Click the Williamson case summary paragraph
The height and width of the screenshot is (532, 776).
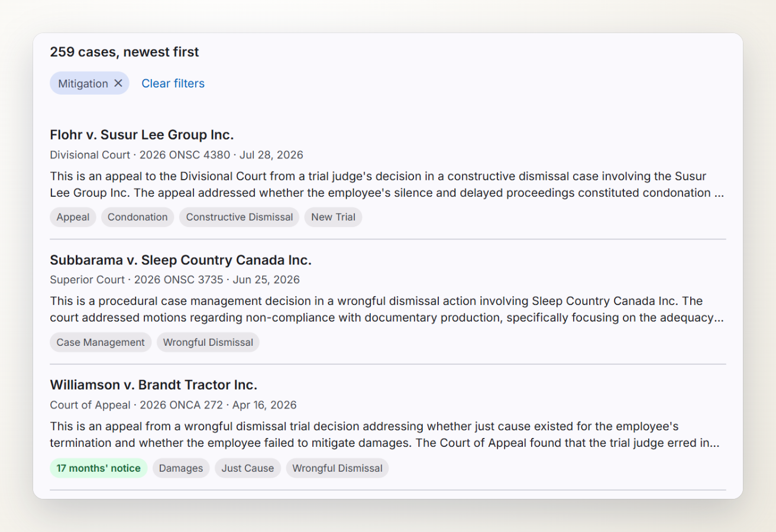[x=385, y=434]
